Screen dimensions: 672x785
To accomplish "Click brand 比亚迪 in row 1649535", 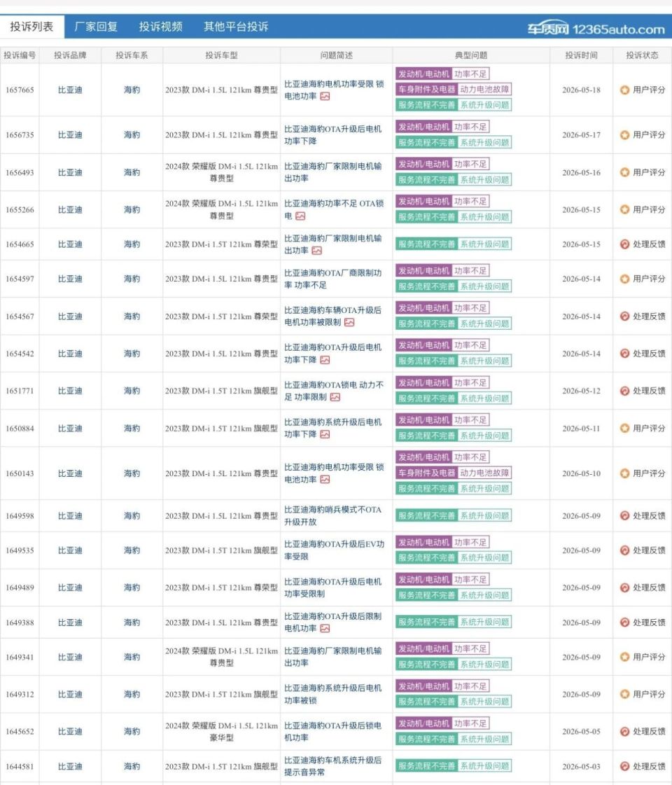I will [x=70, y=550].
